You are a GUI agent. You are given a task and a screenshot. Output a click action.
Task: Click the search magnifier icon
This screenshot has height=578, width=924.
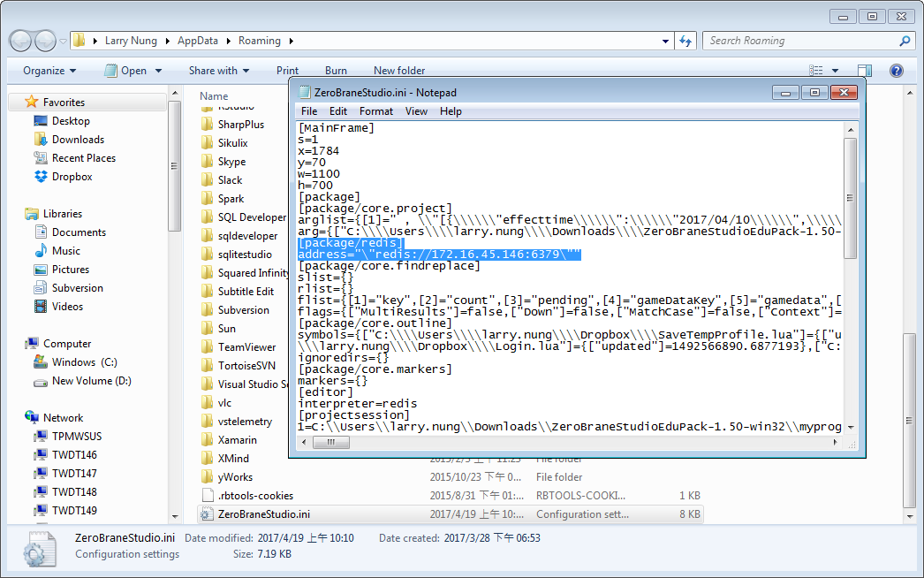[x=905, y=41]
